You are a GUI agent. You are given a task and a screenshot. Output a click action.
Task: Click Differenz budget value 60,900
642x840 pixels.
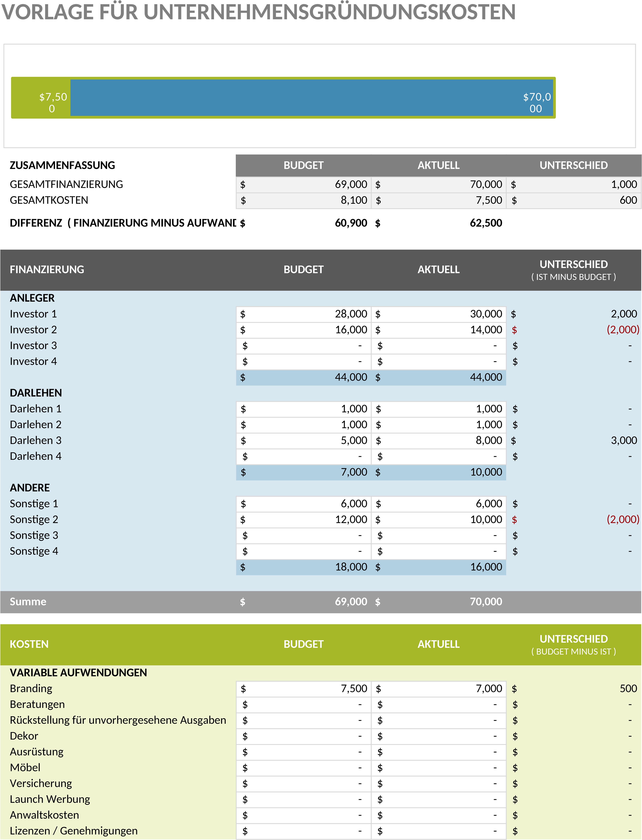pyautogui.click(x=351, y=223)
